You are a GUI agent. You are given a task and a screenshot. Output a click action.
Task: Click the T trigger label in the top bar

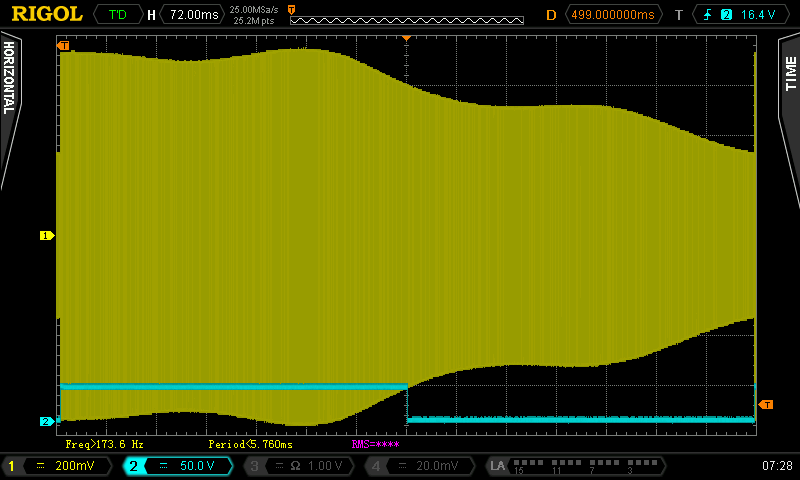pyautogui.click(x=679, y=15)
